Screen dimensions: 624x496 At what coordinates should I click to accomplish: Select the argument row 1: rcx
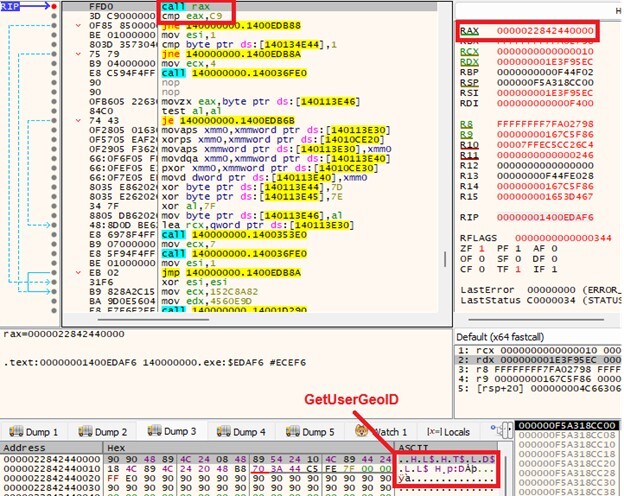point(538,350)
